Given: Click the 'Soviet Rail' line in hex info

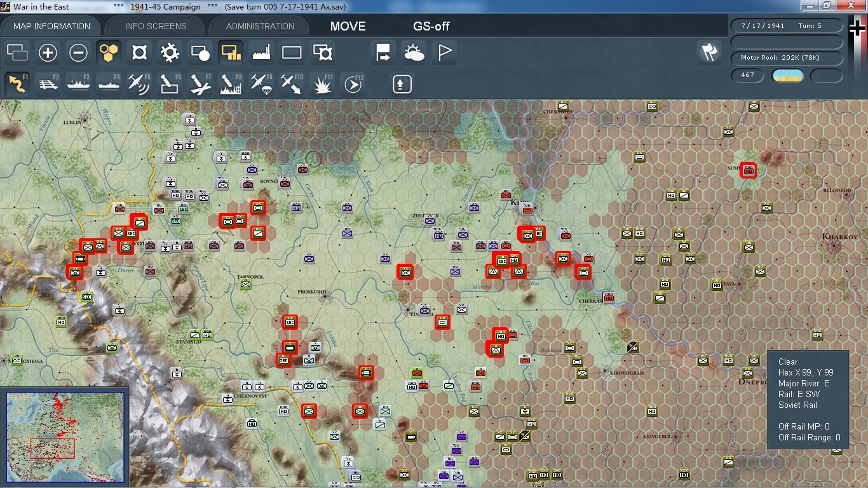Looking at the screenshot, I should pos(797,405).
